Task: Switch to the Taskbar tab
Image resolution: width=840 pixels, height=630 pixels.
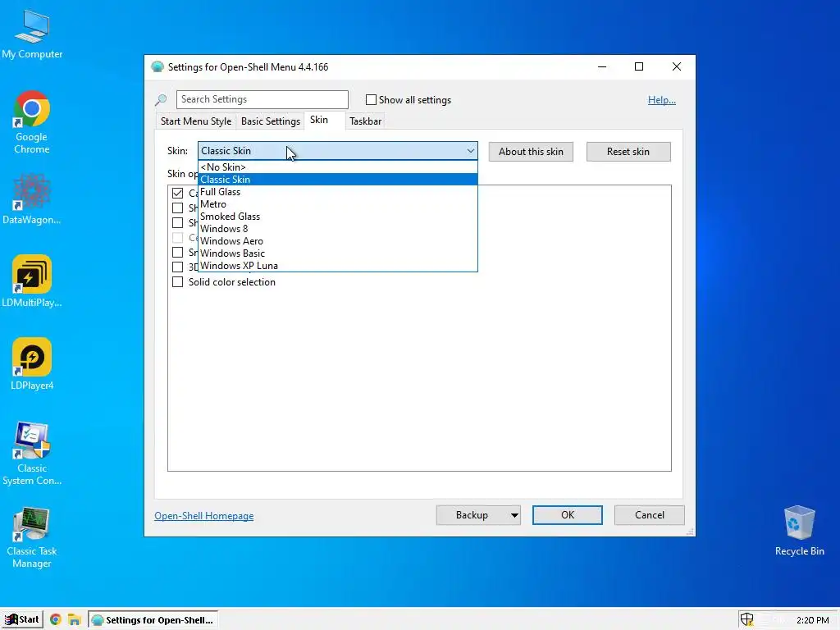Action: coord(365,121)
